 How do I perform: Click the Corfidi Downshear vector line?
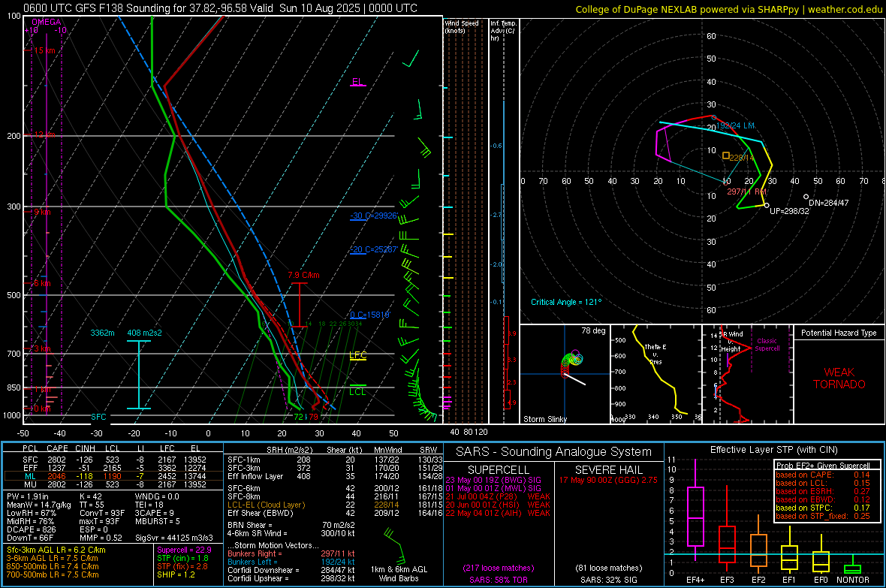click(x=291, y=570)
